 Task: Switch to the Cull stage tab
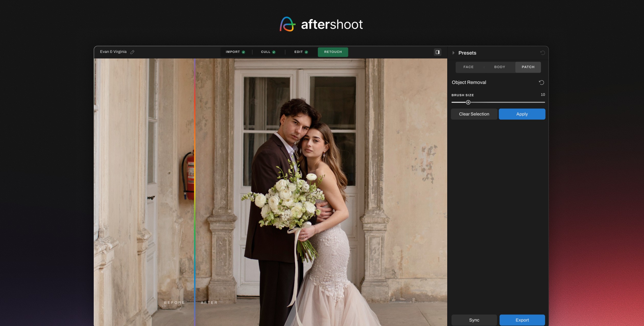(x=266, y=52)
